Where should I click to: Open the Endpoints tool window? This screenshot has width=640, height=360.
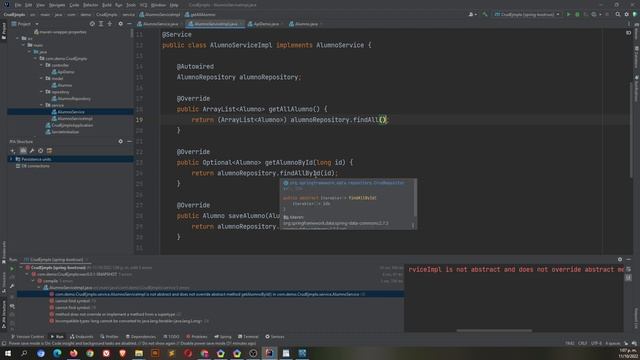point(82,337)
